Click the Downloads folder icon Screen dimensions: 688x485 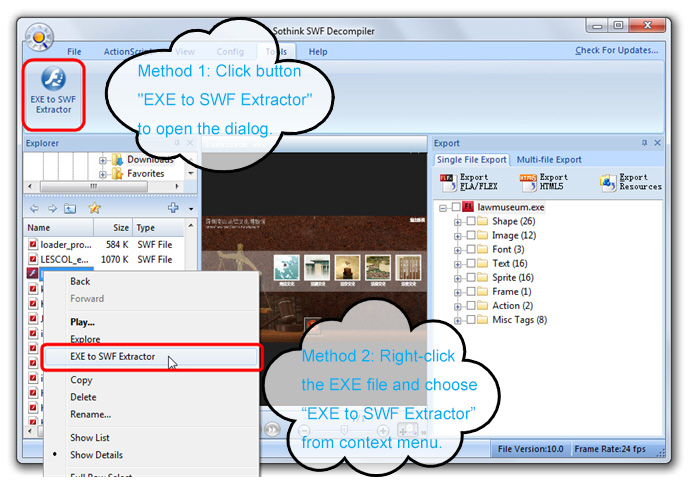pos(117,160)
